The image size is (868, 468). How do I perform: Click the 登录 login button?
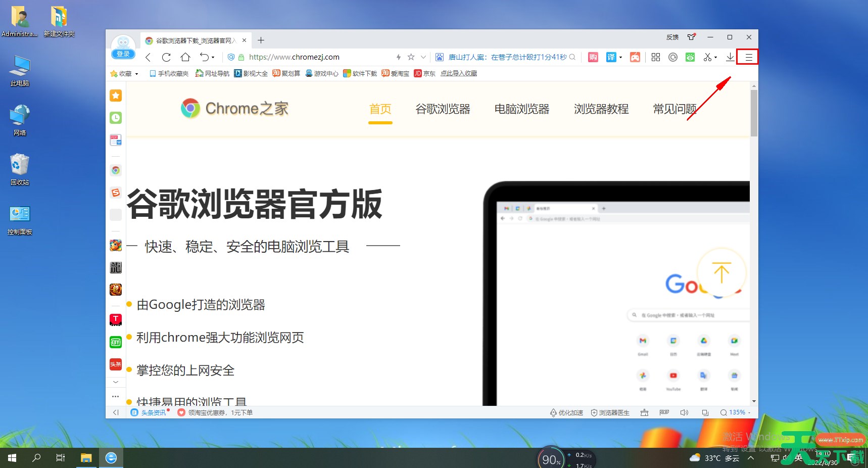click(123, 54)
